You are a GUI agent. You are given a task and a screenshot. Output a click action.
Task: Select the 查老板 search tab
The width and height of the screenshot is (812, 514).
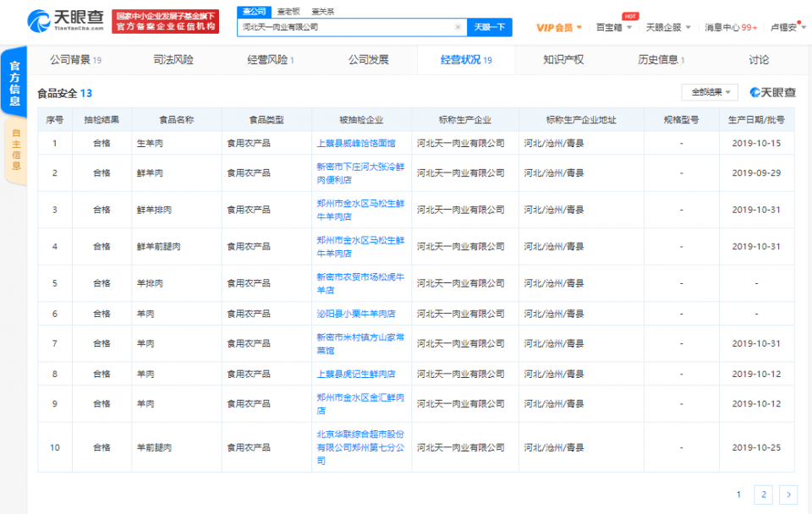(288, 11)
